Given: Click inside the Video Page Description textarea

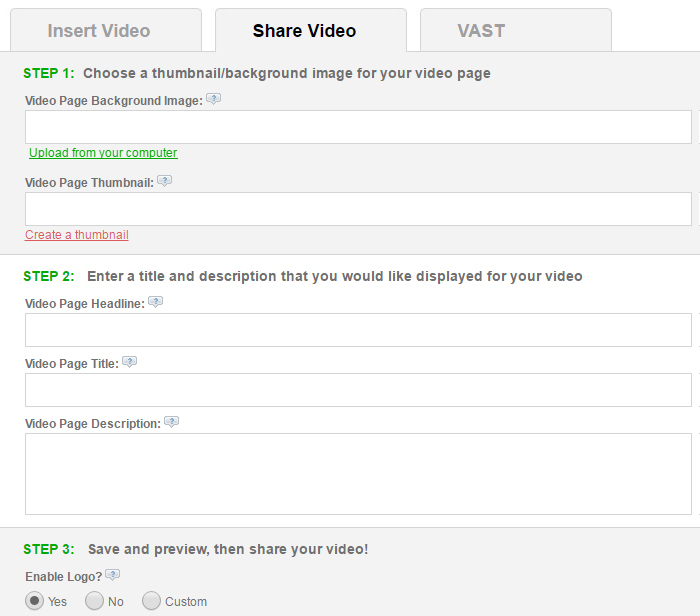Looking at the screenshot, I should pos(358,474).
